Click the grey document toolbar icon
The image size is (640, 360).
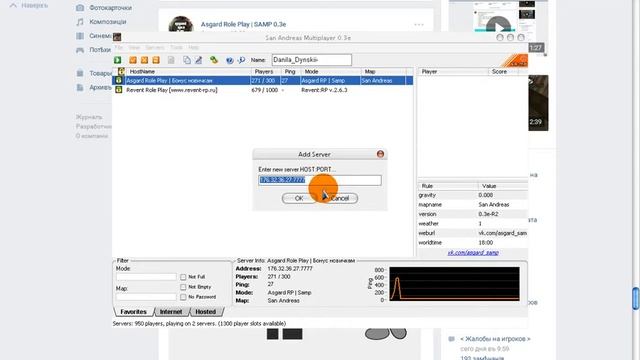(171, 60)
